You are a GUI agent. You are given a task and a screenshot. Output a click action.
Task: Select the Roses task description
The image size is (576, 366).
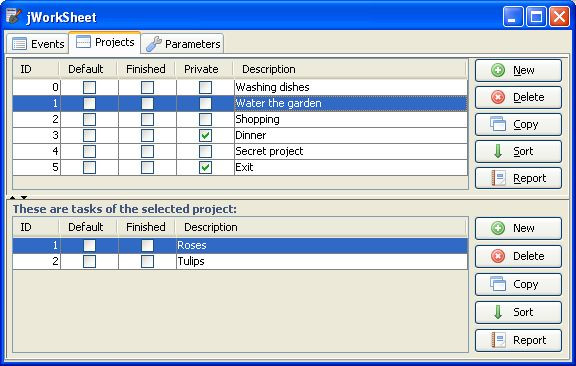tap(322, 245)
